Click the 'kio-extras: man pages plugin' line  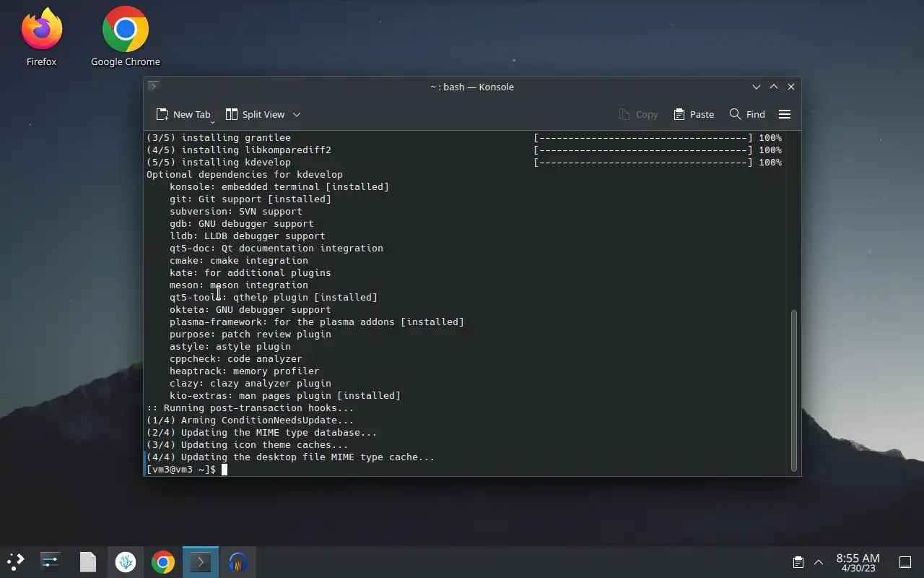click(x=285, y=396)
